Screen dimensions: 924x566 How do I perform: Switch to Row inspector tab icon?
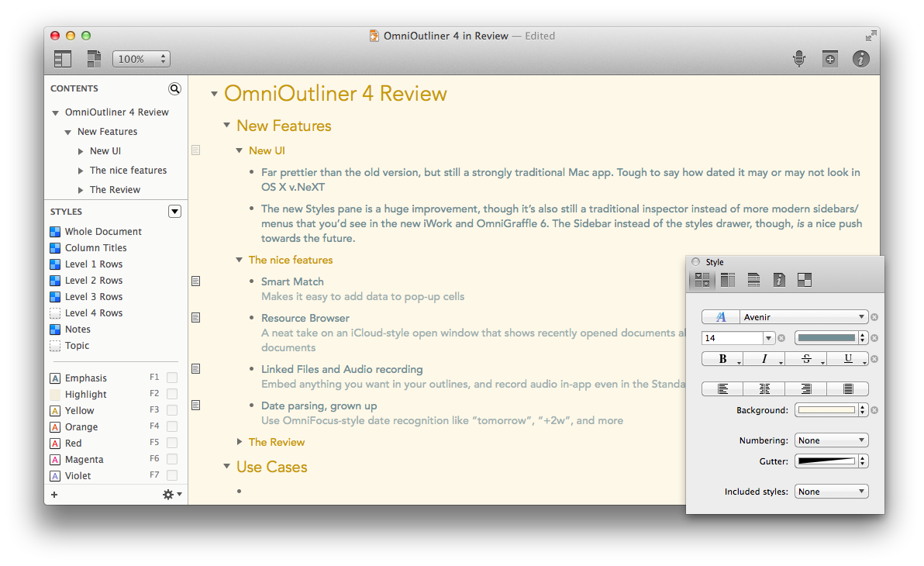[753, 280]
